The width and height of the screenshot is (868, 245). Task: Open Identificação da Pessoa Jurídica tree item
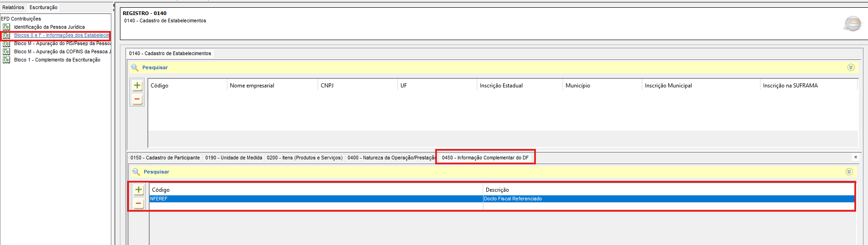point(49,27)
